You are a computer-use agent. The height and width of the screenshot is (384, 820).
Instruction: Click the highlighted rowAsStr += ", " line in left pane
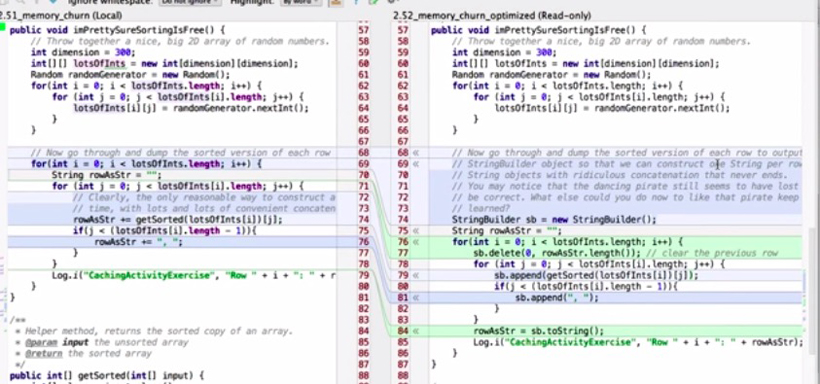(x=139, y=242)
